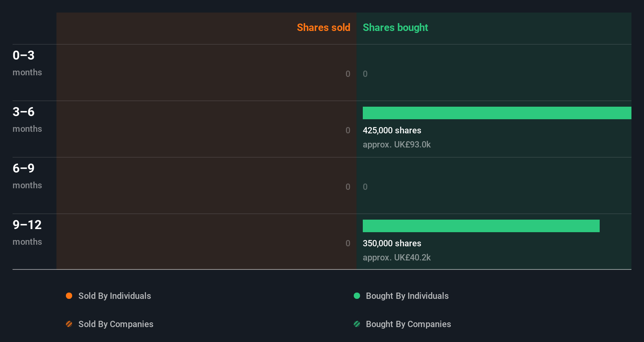
Task: Click the green bar for 9–12 months
Action: [x=481, y=226]
